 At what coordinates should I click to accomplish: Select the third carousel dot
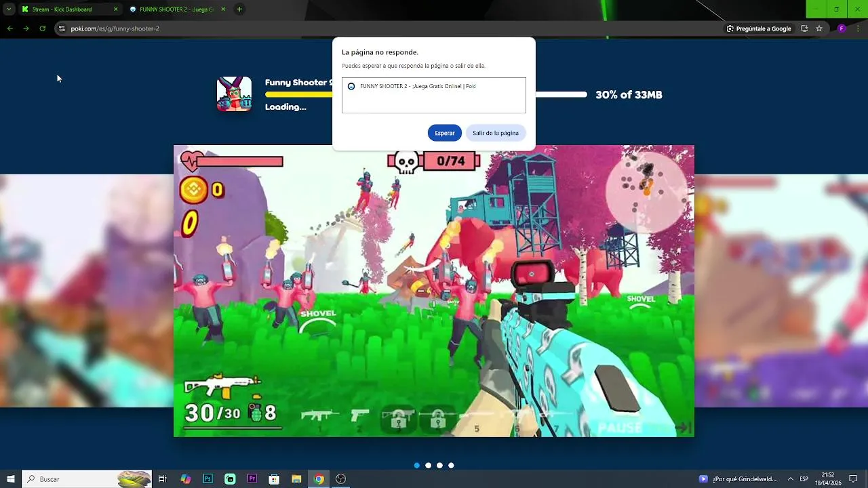click(439, 466)
